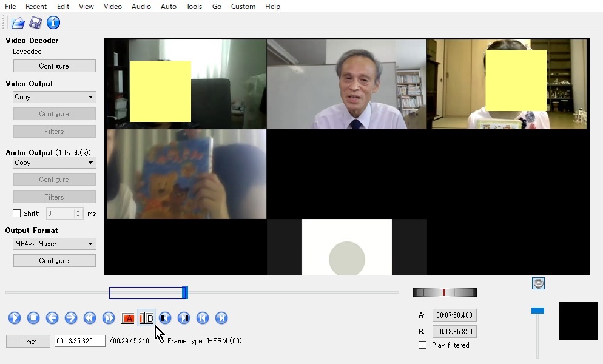Open the Video menu

click(113, 7)
